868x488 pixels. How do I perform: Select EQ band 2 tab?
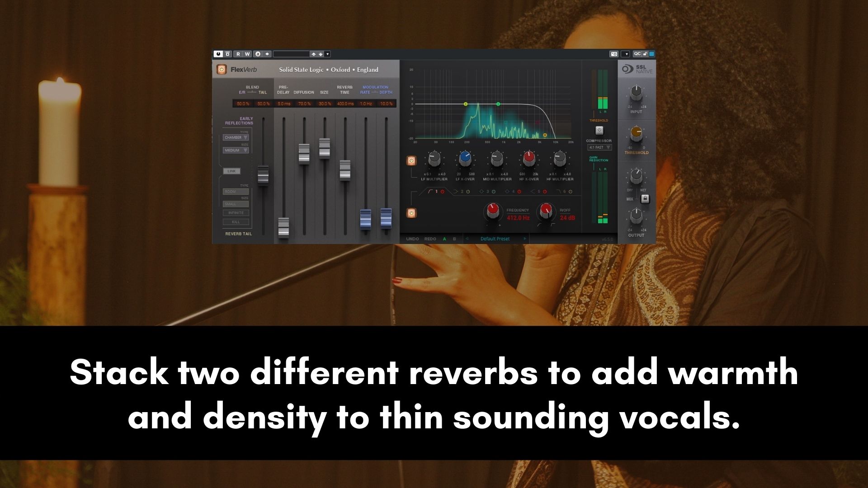461,192
